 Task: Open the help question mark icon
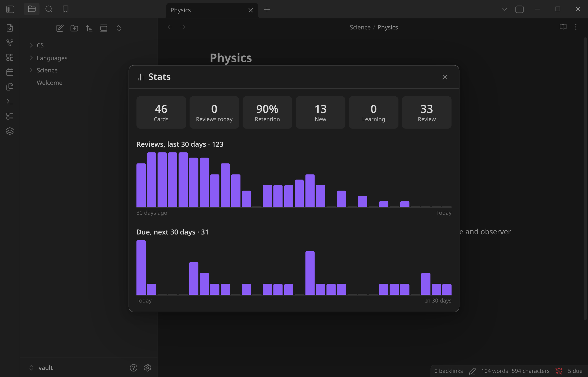[133, 368]
